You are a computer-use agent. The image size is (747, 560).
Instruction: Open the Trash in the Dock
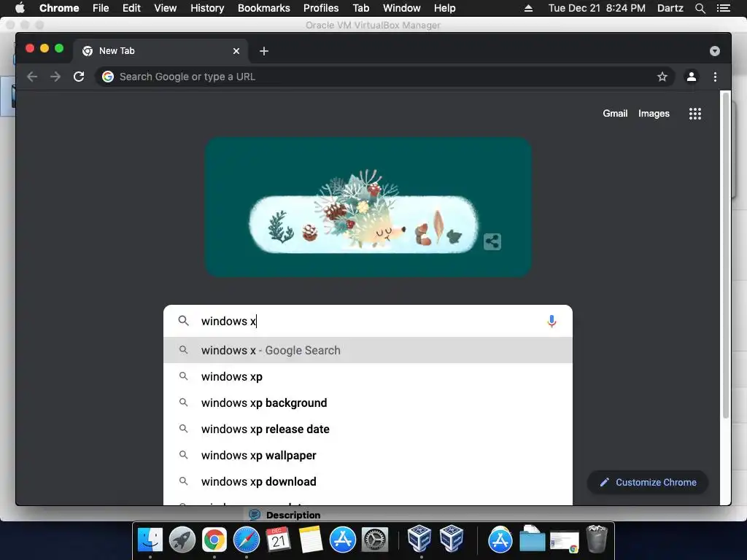click(597, 539)
